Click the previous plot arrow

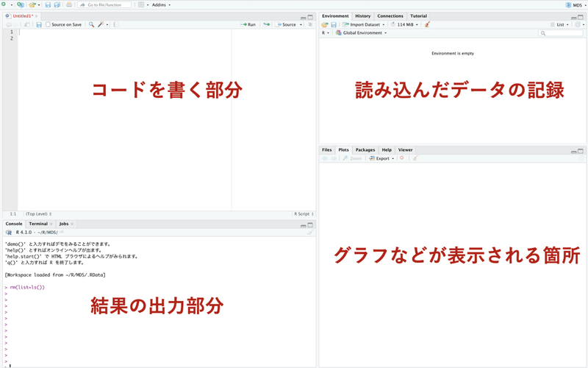(x=325, y=158)
